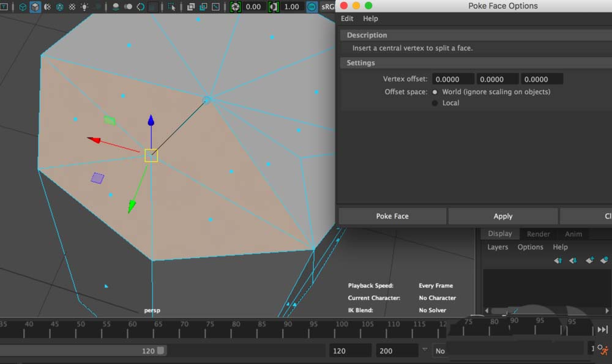Click the purple plane manipulator handle

pos(97,178)
